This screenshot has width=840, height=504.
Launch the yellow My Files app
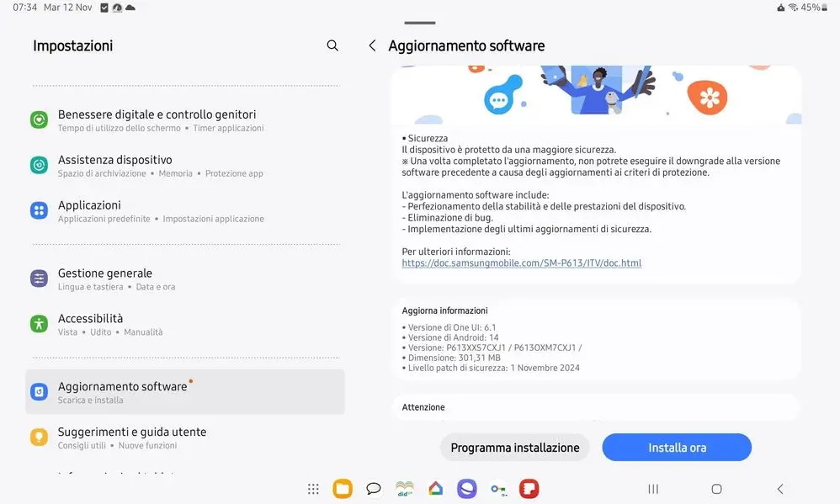(343, 489)
